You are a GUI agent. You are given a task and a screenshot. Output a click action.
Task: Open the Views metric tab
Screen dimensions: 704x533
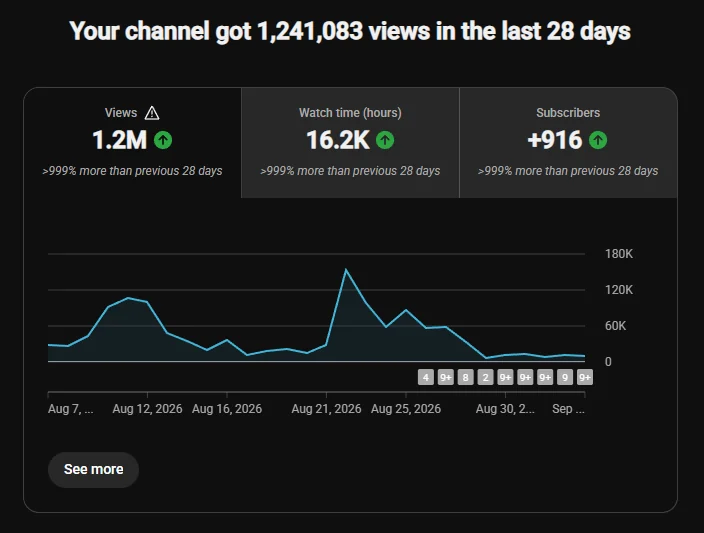132,143
